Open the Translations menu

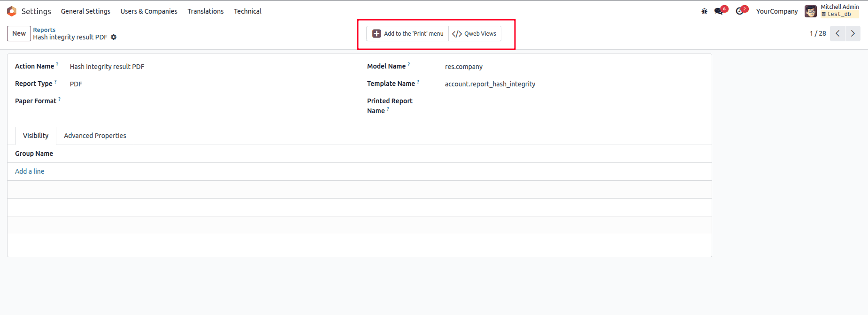pyautogui.click(x=206, y=11)
